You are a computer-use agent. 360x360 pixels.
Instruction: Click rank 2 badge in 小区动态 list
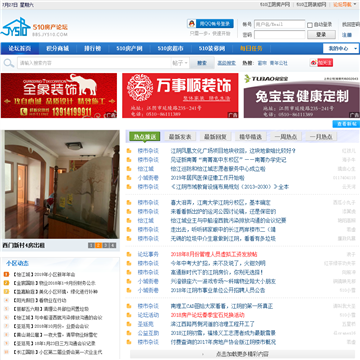pyautogui.click(x=6, y=283)
